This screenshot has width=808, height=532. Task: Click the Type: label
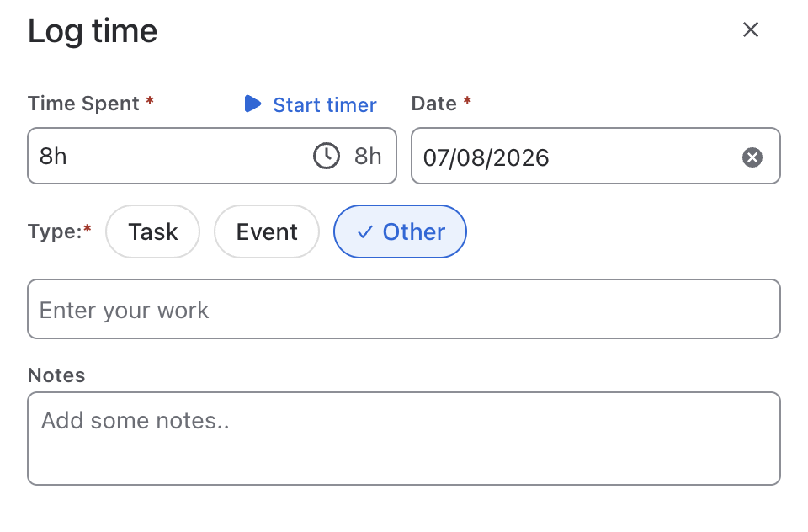point(55,231)
